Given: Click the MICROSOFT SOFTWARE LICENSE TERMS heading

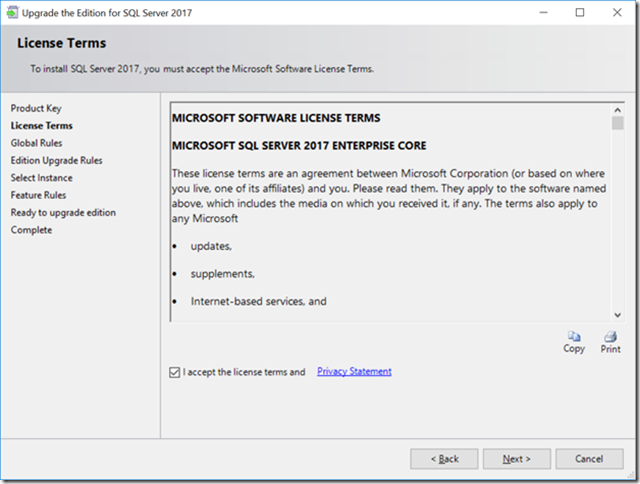Looking at the screenshot, I should tap(276, 118).
